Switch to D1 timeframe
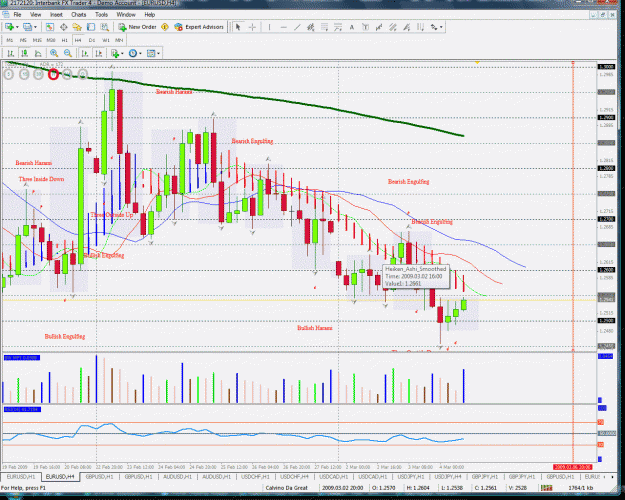Image resolution: width=625 pixels, height=500 pixels. pyautogui.click(x=92, y=40)
